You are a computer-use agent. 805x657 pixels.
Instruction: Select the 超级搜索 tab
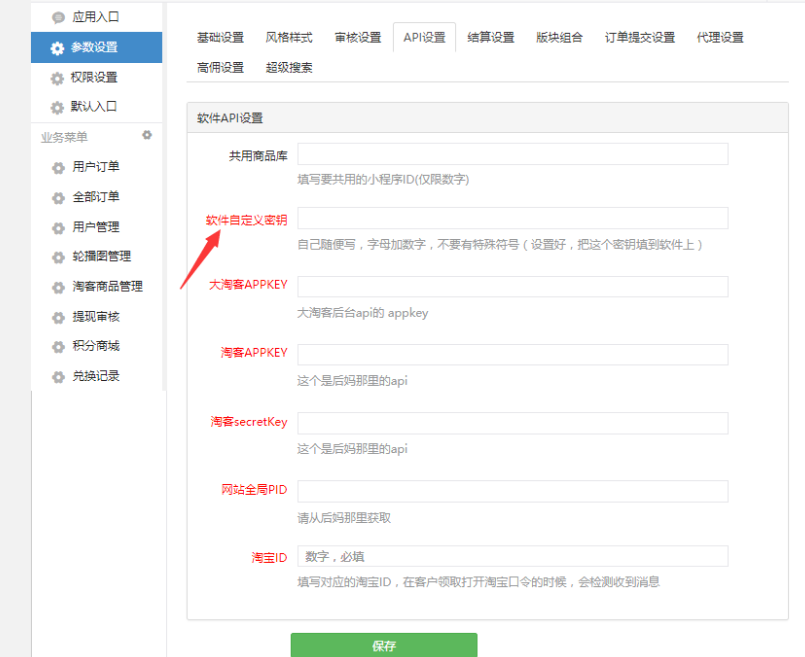289,68
